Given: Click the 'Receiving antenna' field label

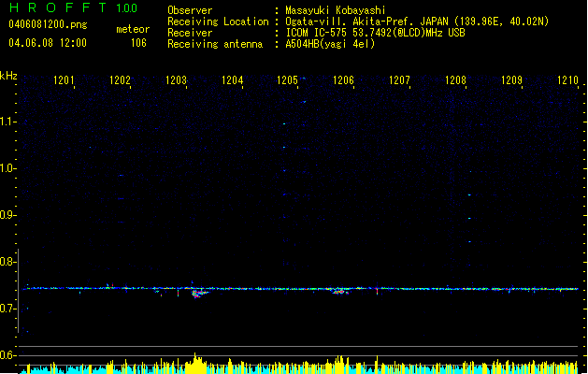Looking at the screenshot, I should 215,44.
